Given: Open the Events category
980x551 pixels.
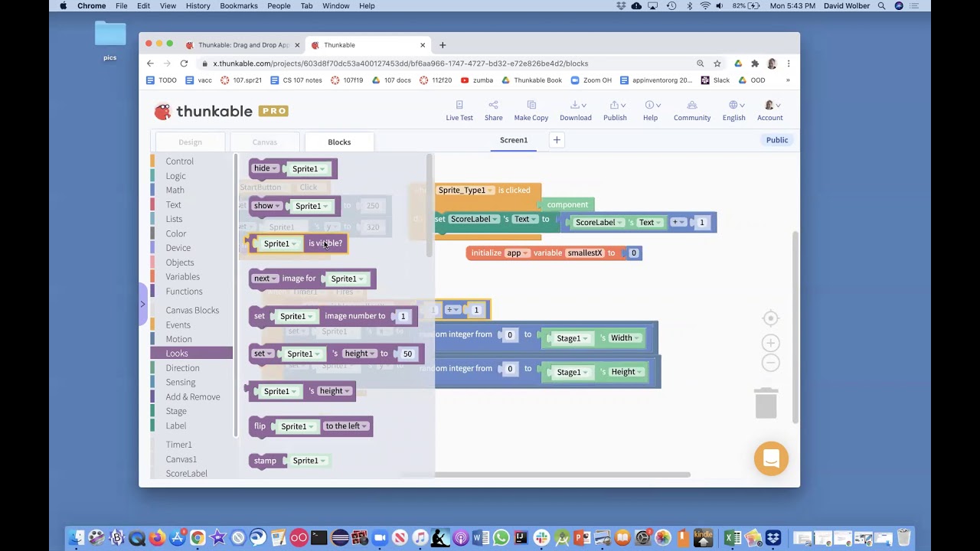Looking at the screenshot, I should 178,324.
